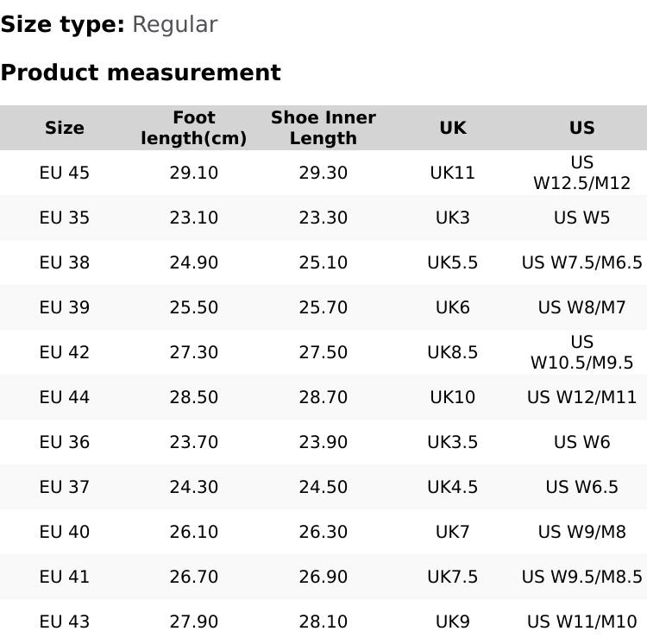647x644 pixels.
Task: Click the Size column header
Action: pyautogui.click(x=65, y=128)
